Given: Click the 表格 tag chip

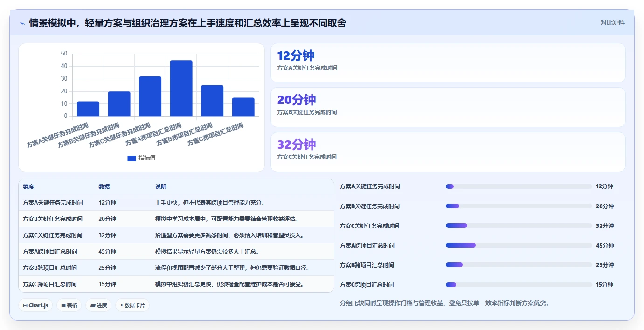Looking at the screenshot, I should (x=69, y=305).
